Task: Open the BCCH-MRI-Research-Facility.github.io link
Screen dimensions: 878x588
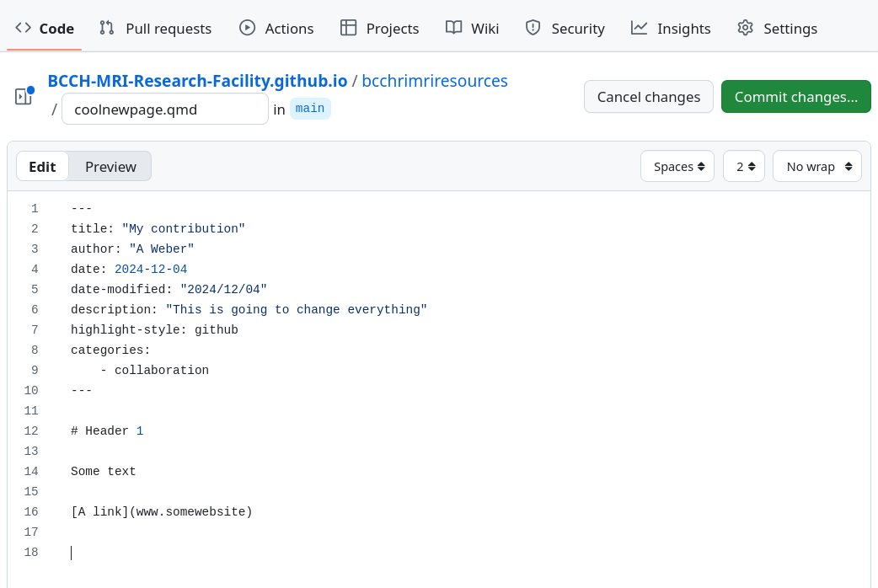Action: [x=197, y=81]
